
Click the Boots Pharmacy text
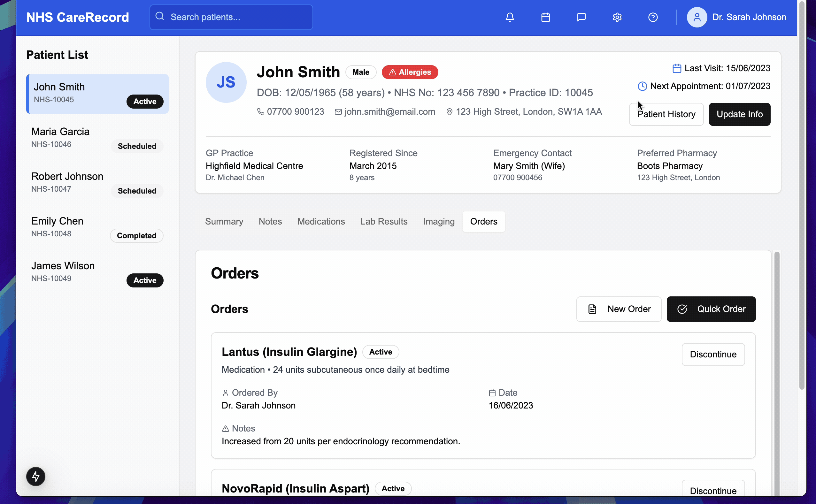click(670, 166)
